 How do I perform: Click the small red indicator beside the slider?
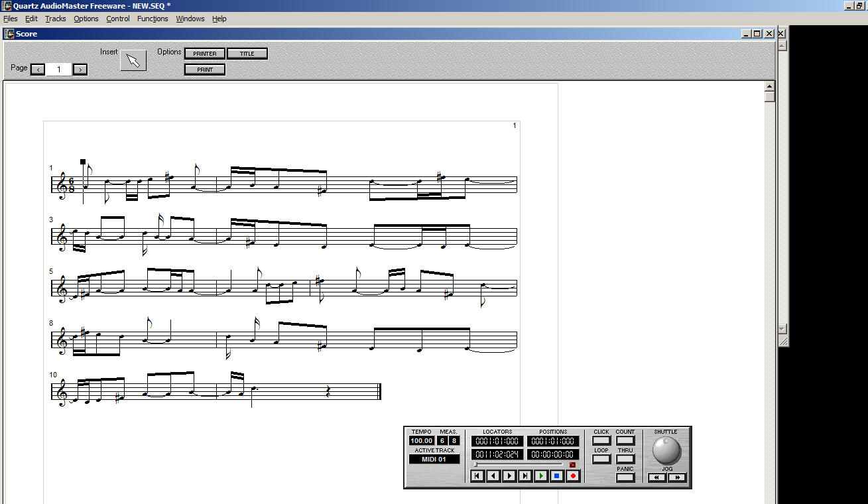(573, 465)
